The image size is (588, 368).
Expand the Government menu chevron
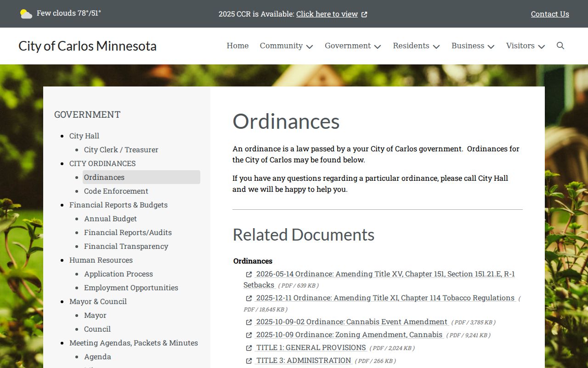[378, 46]
